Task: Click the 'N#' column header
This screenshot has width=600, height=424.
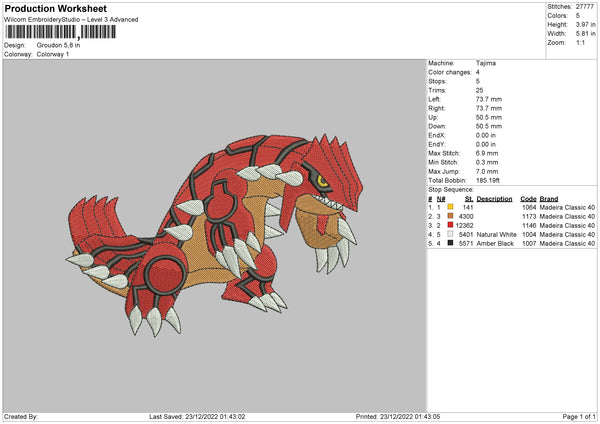Action: [441, 199]
